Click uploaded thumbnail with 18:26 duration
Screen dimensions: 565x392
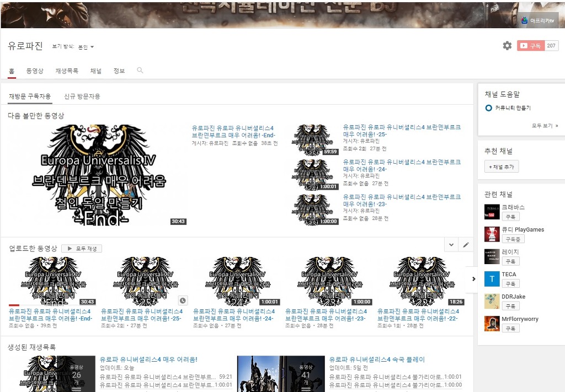click(421, 281)
